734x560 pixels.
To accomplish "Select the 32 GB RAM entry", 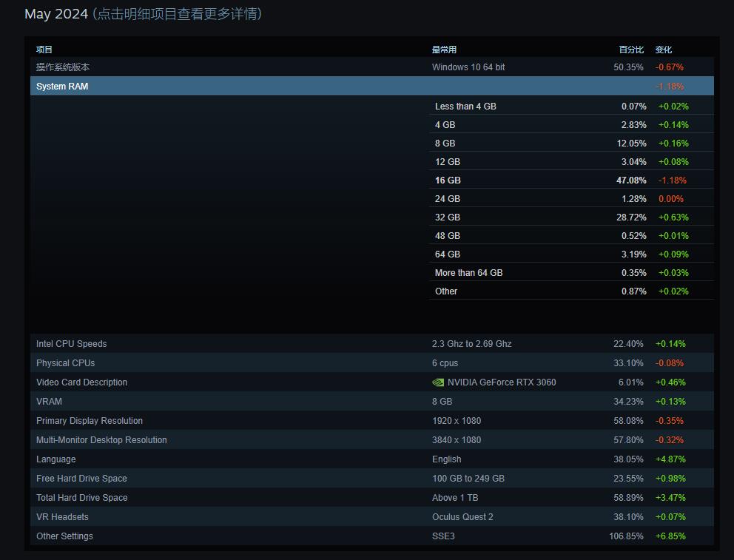I will pyautogui.click(x=448, y=217).
